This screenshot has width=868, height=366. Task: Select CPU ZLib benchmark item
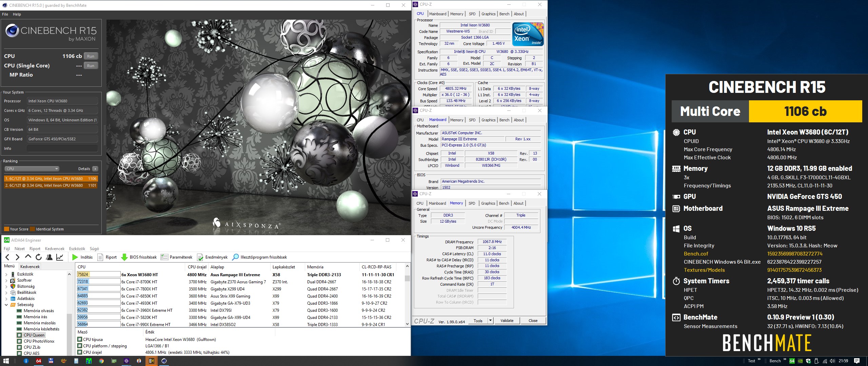point(29,347)
